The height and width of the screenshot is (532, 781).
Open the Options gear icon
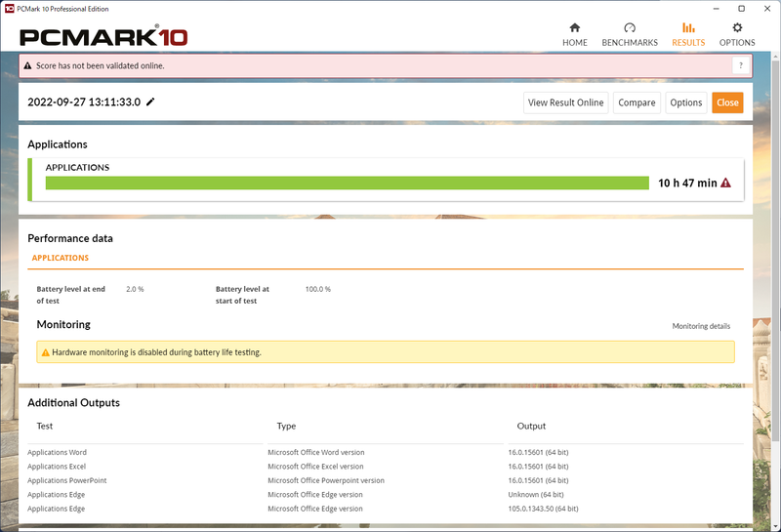(x=737, y=28)
